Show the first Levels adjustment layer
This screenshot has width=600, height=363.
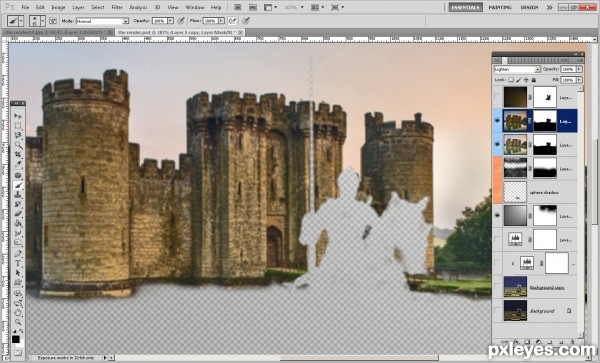(x=497, y=239)
